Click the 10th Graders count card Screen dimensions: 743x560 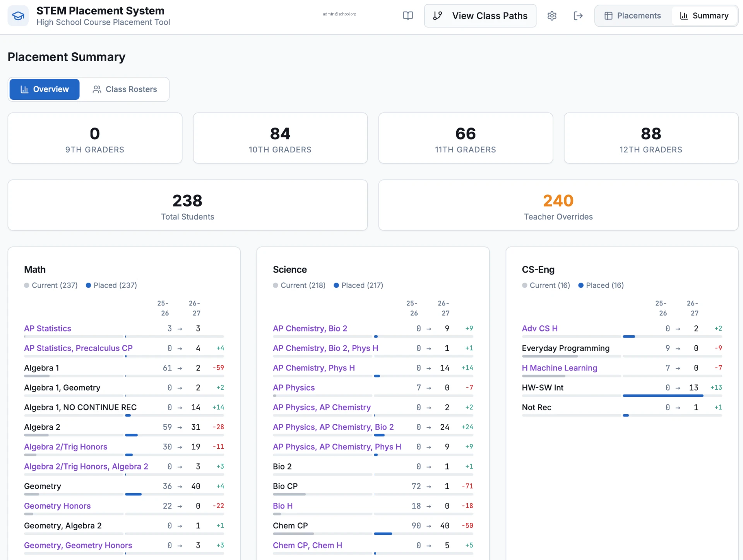coord(280,138)
